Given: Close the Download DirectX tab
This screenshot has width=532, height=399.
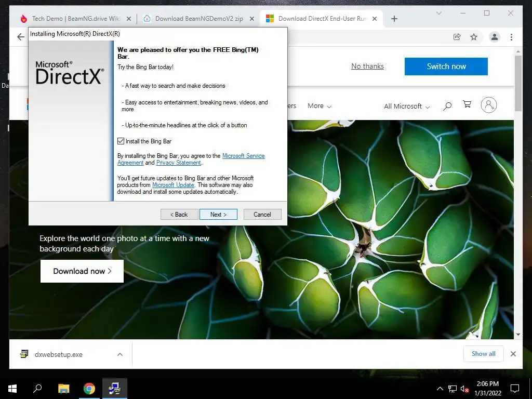Looking at the screenshot, I should click(x=375, y=19).
